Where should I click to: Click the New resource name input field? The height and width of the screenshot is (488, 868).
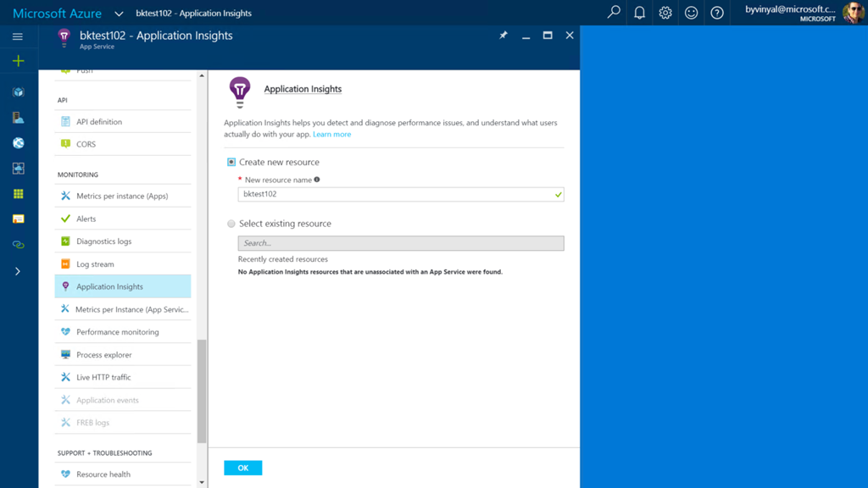pos(401,194)
